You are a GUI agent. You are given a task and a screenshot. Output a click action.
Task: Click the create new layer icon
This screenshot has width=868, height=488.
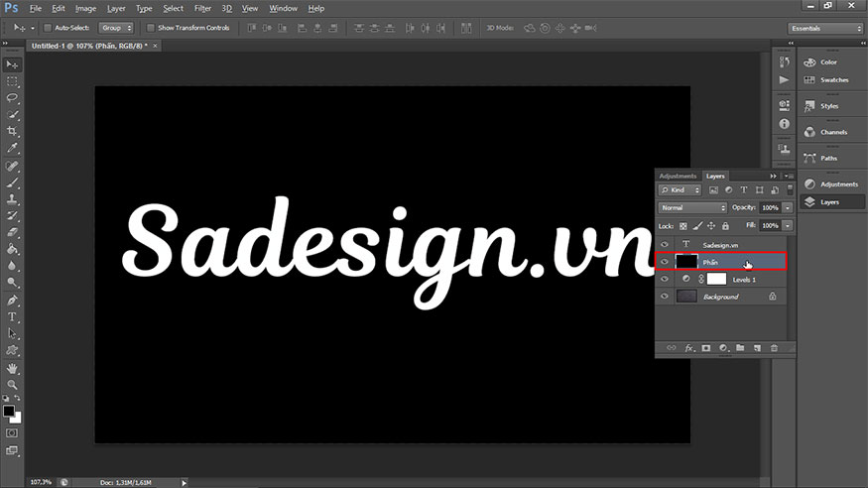(x=757, y=348)
